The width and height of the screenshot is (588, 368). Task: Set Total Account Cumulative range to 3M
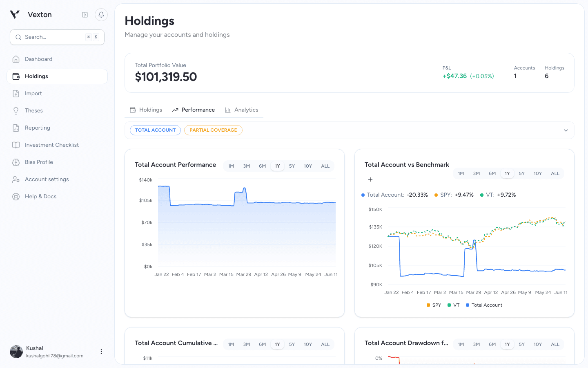pos(247,344)
